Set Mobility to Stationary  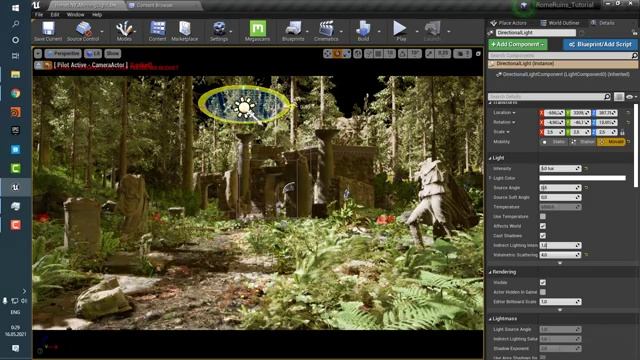click(x=582, y=142)
